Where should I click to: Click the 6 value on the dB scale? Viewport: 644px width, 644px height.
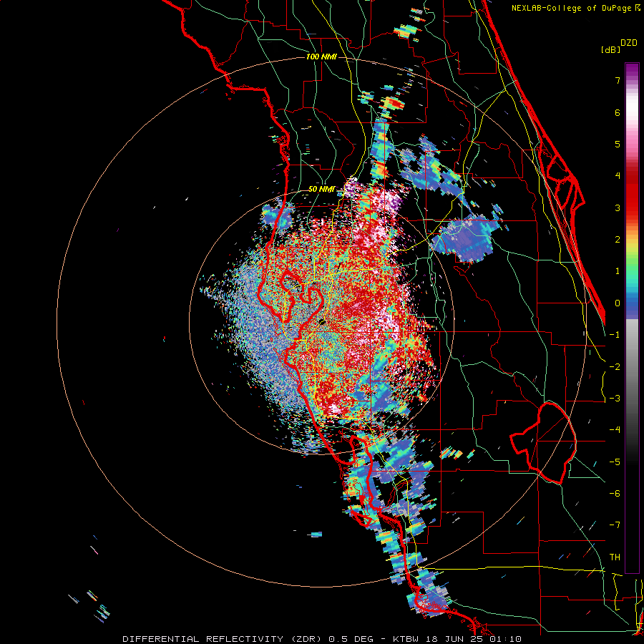[x=618, y=112]
